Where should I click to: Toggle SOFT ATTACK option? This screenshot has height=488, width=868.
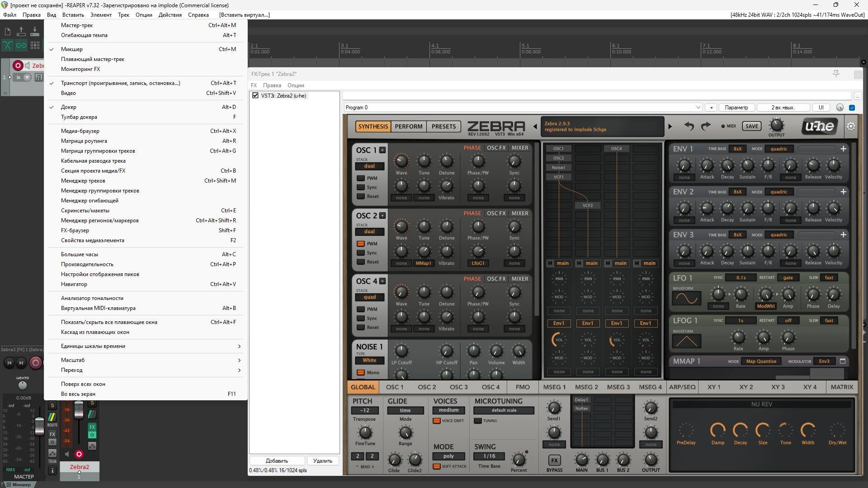(437, 466)
